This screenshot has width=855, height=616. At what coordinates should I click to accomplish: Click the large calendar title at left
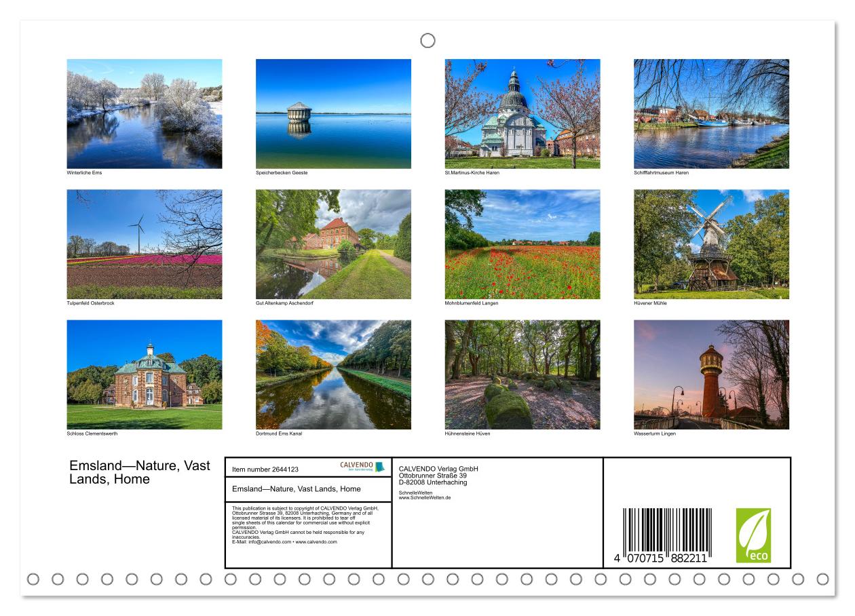click(140, 472)
